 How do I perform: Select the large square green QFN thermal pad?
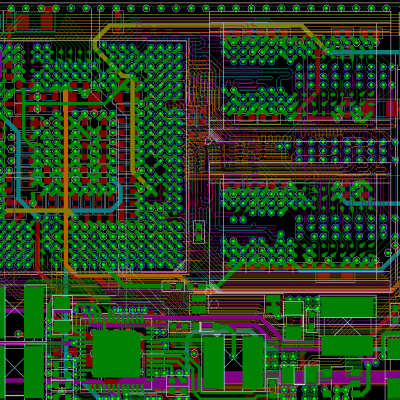[117, 354]
